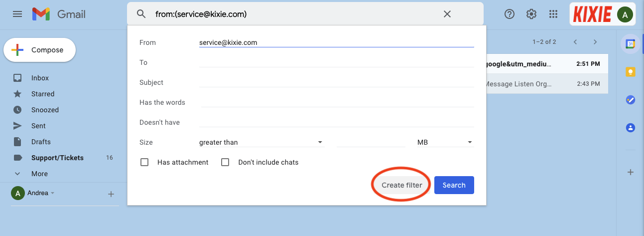Open the main menu hamburger icon

(x=17, y=14)
